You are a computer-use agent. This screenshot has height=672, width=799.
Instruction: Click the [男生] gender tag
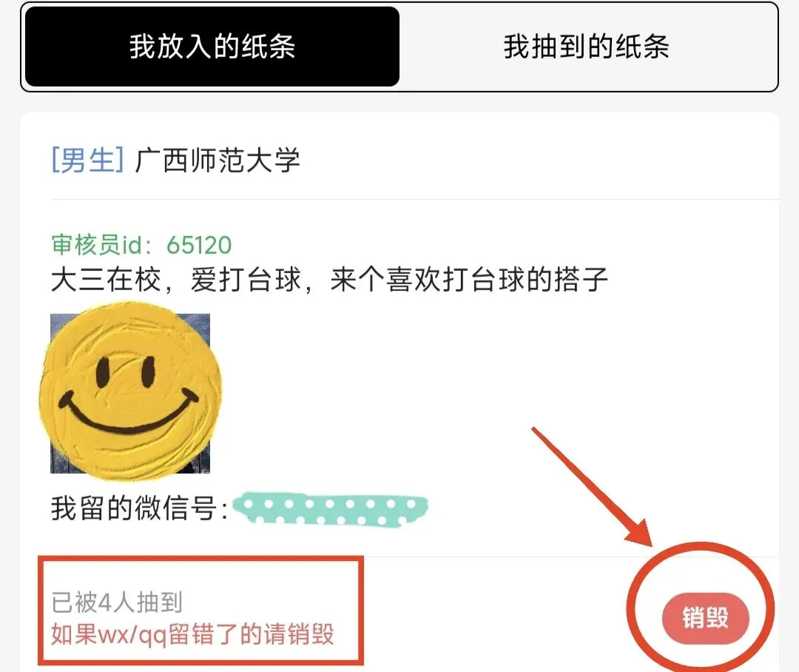coord(87,160)
